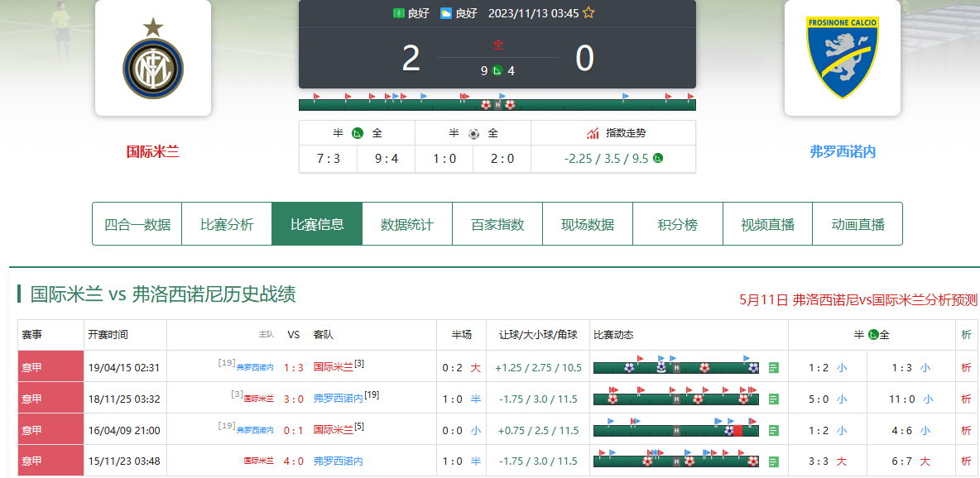Click the 5月11日 analysis prediction link
This screenshot has width=980, height=478.
click(858, 299)
